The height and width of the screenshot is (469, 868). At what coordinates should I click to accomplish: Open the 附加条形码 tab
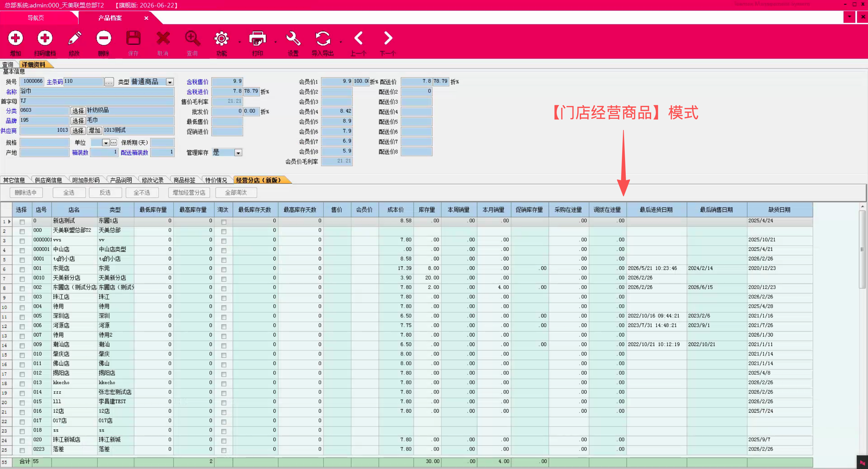point(86,180)
